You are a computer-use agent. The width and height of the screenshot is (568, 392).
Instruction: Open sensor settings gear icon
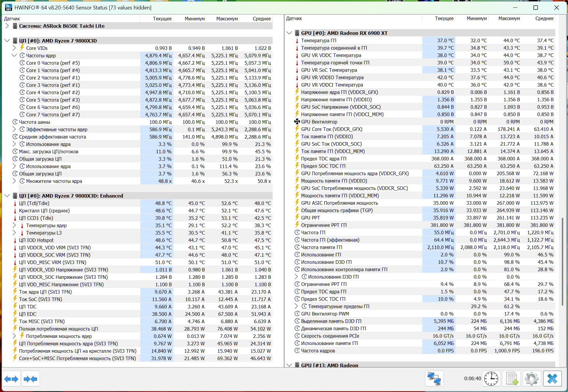coord(532,379)
